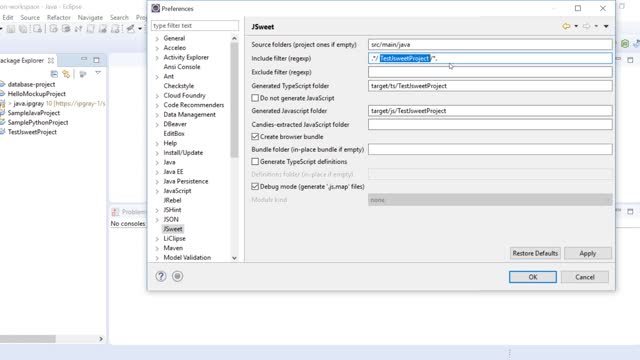Click the back navigation arrow in Preferences
Viewport: 640px width, 360px height.
566,27
